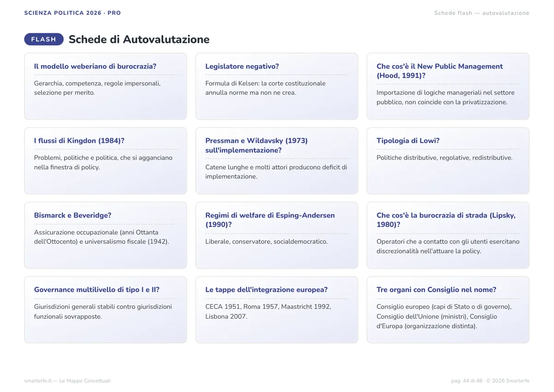Image resolution: width=554 pixels, height=392 pixels.
Task: Click "Schede flash — autovalutazione" in the header
Action: pyautogui.click(x=482, y=13)
